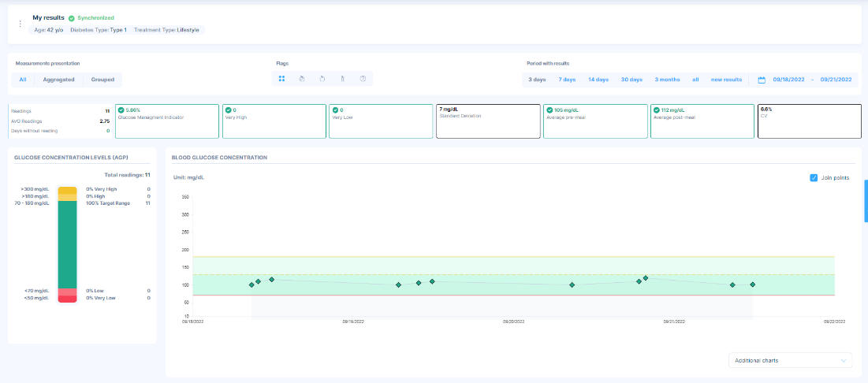Click the Age: 42 y/o label
The width and height of the screenshot is (868, 383).
click(47, 30)
